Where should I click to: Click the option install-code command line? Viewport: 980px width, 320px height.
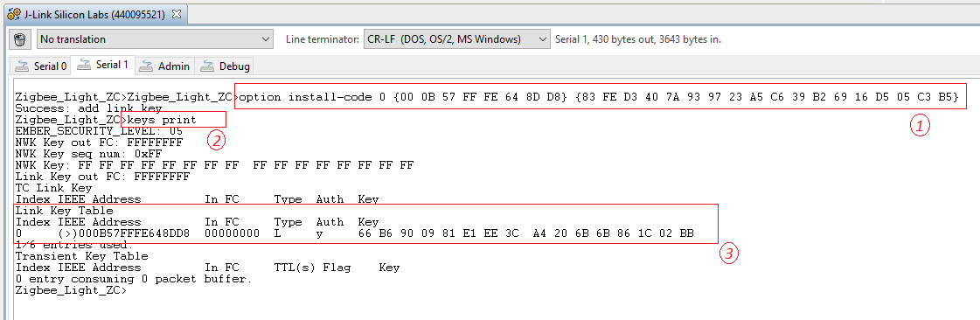click(x=599, y=97)
